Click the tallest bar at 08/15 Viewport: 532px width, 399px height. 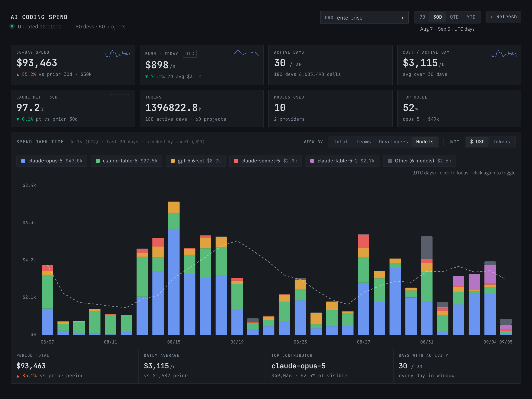click(x=174, y=268)
